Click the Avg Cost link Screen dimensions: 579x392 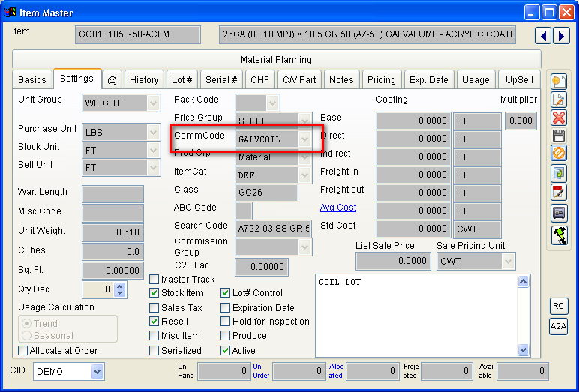(x=338, y=208)
